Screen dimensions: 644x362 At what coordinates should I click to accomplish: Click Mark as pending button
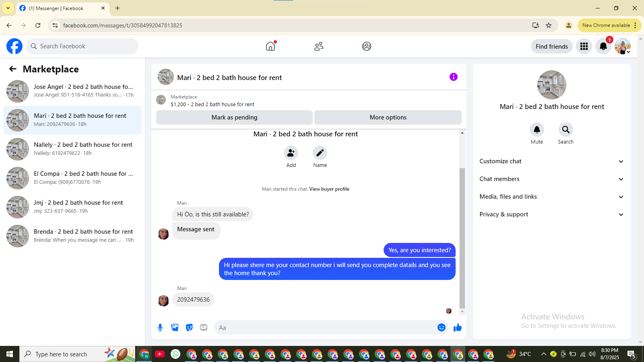(234, 117)
